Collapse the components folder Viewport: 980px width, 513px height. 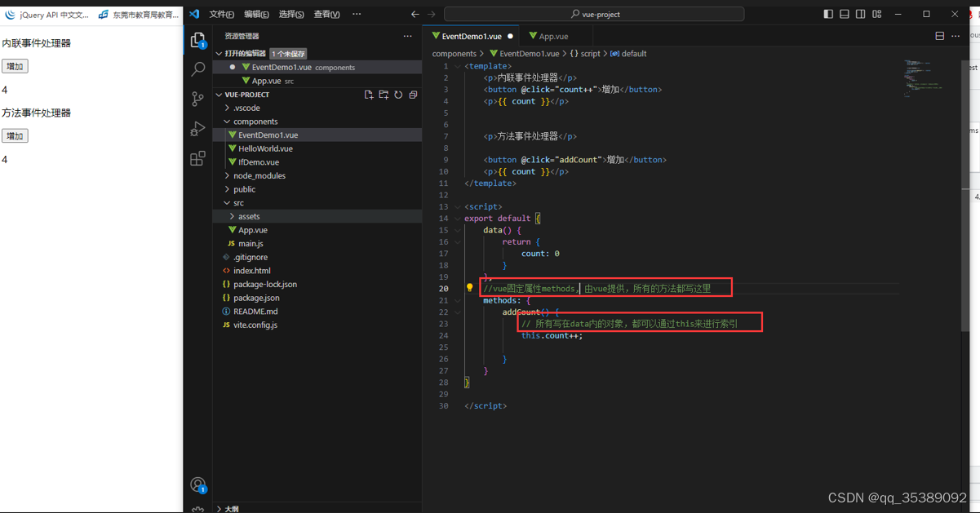coord(227,122)
